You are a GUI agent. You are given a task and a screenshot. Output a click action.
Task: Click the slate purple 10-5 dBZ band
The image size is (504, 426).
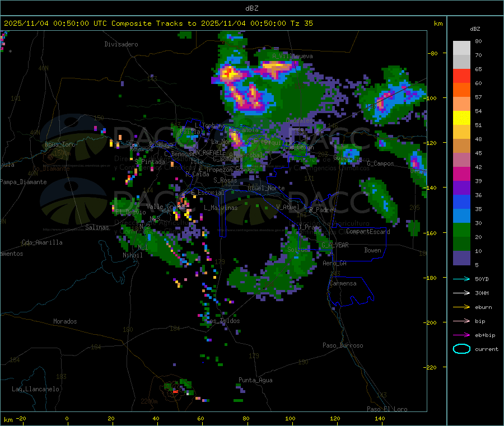tap(461, 258)
